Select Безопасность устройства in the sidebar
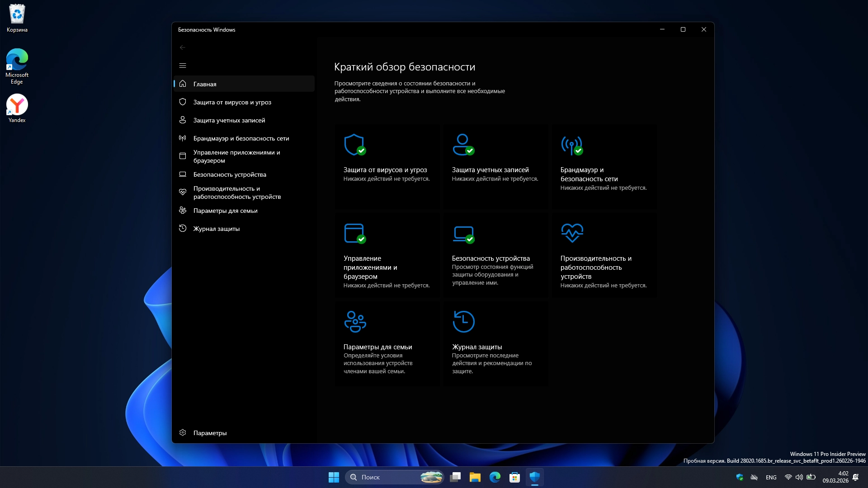868x488 pixels. 230,174
